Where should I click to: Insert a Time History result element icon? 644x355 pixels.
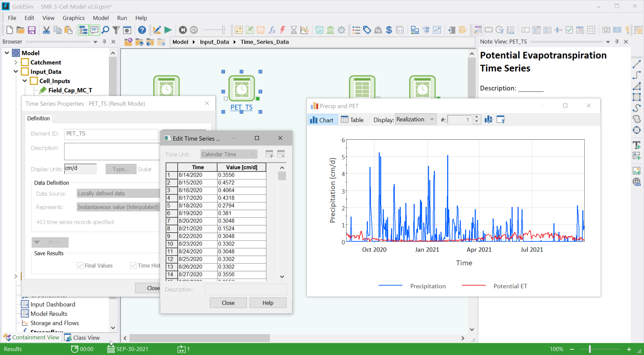[305, 30]
